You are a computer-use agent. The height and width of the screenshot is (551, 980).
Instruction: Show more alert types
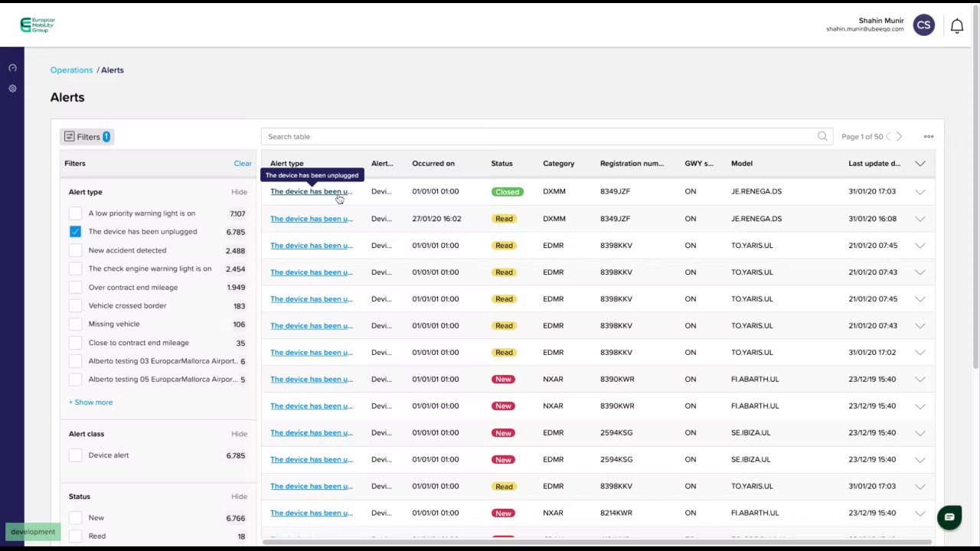point(90,402)
